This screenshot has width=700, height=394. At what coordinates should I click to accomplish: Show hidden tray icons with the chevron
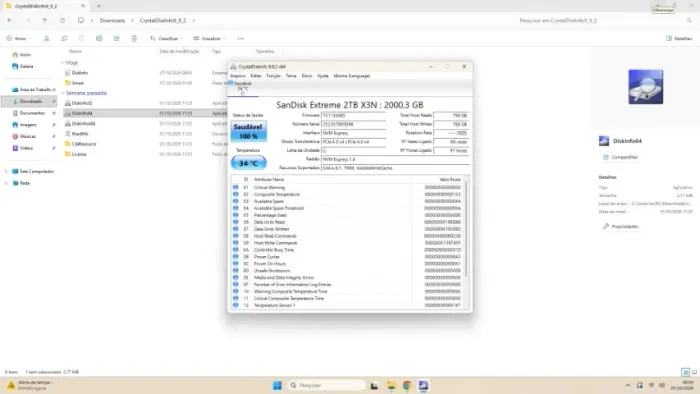coord(628,386)
